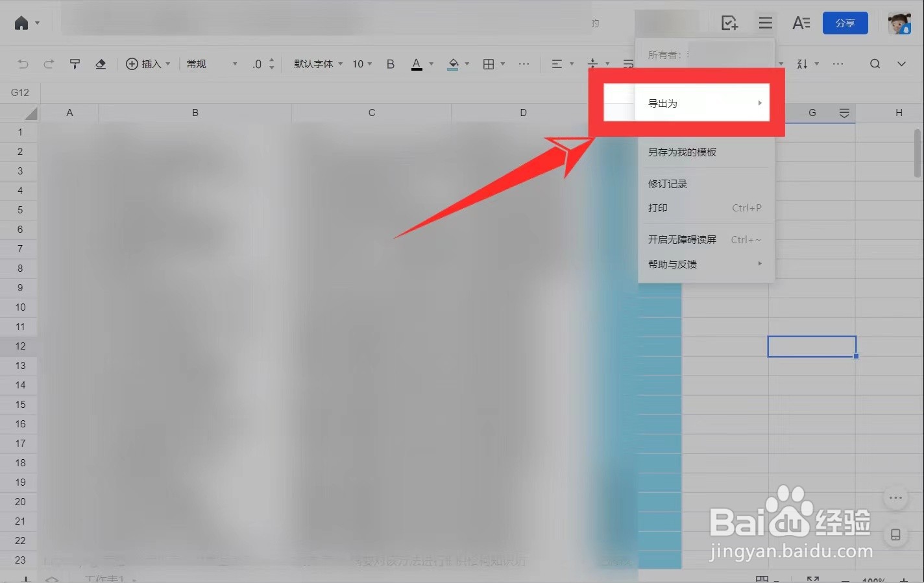This screenshot has height=583, width=924.
Task: Open the font size 10 dropdown
Action: tap(362, 64)
